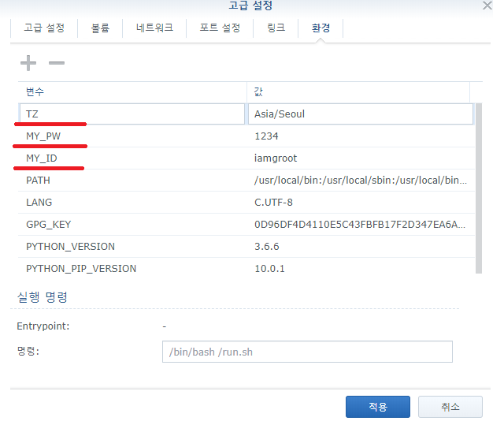Close the advanced settings dialog

click(487, 6)
